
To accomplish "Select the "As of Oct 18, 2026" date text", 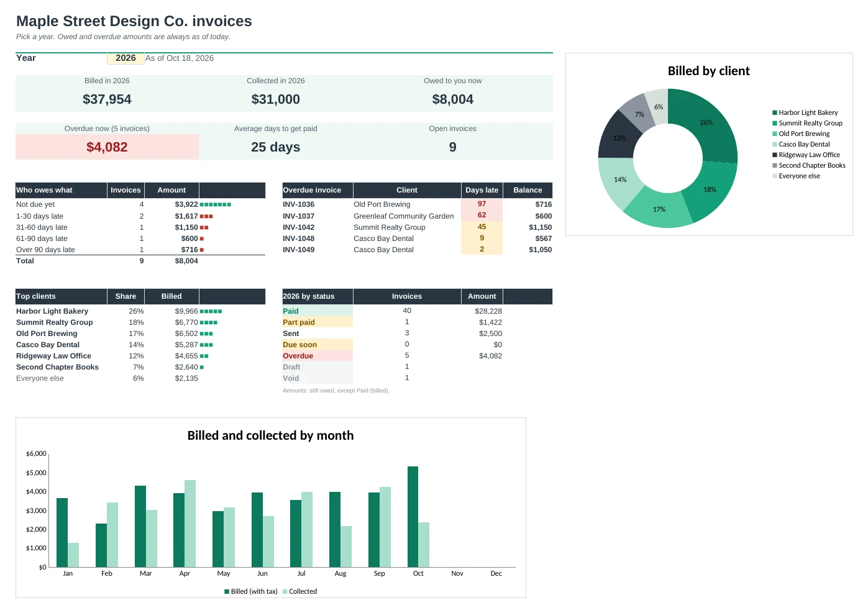I will (180, 58).
